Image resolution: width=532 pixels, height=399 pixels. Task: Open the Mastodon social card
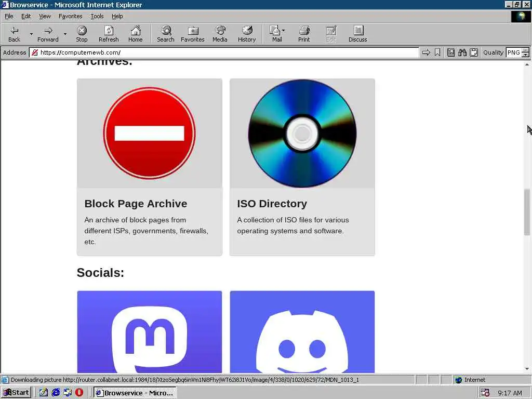149,332
